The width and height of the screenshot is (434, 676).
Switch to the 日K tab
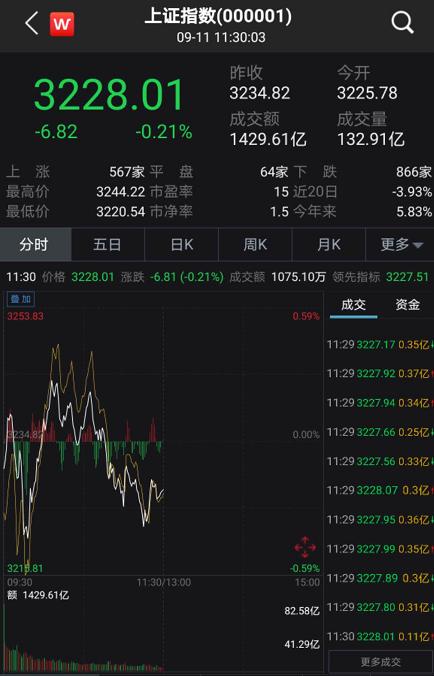pos(181,244)
